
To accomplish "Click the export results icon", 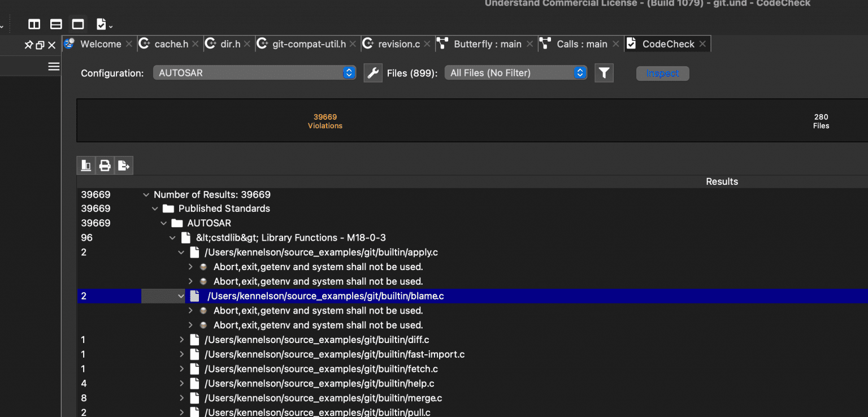I will point(124,165).
